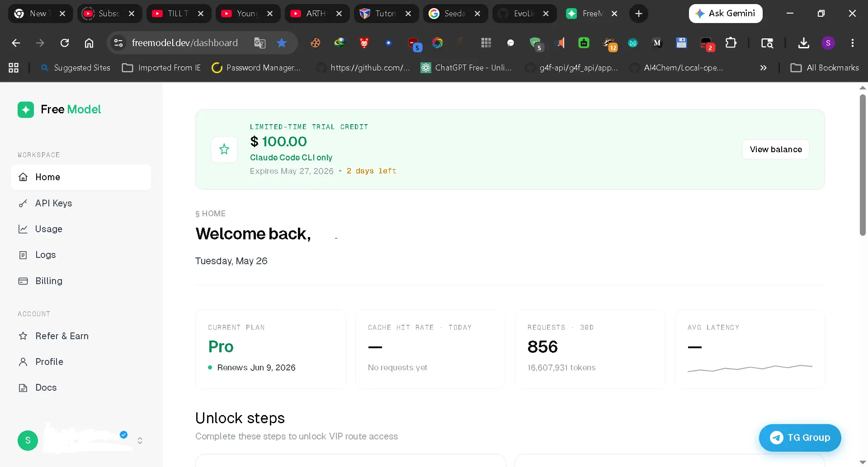The image size is (868, 467).
Task: Open the TG Group Telegram button
Action: coord(800,438)
